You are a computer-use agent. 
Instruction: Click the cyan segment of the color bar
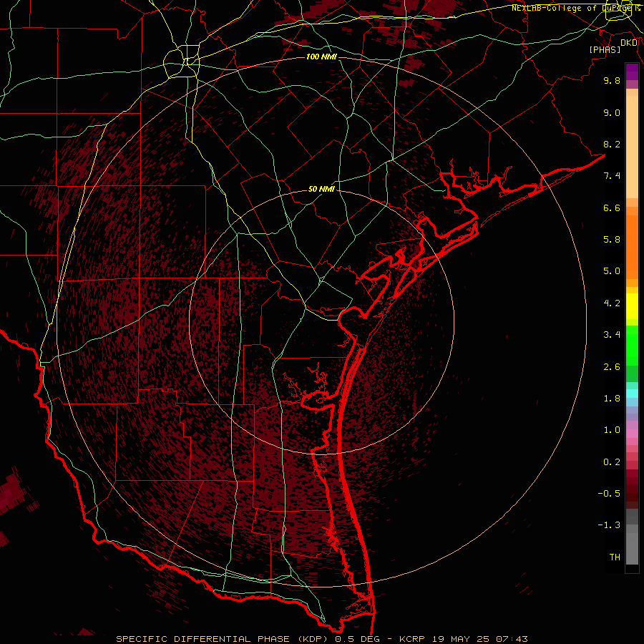[632, 394]
